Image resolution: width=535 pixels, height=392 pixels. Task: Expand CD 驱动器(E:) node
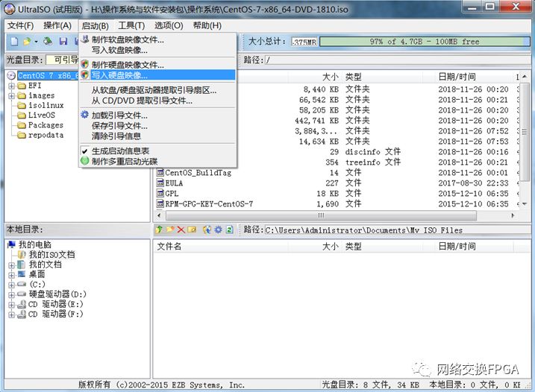pyautogui.click(x=11, y=305)
